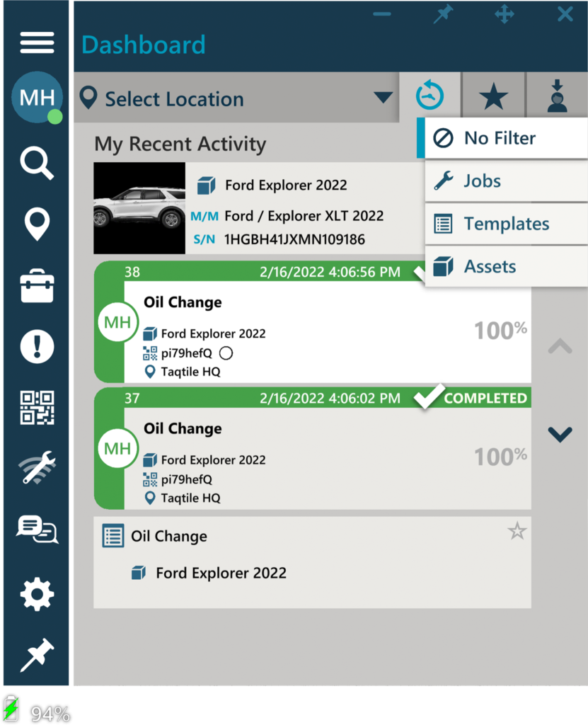Click COMPLETED status on job 37
The width and height of the screenshot is (588, 725).
tap(485, 398)
